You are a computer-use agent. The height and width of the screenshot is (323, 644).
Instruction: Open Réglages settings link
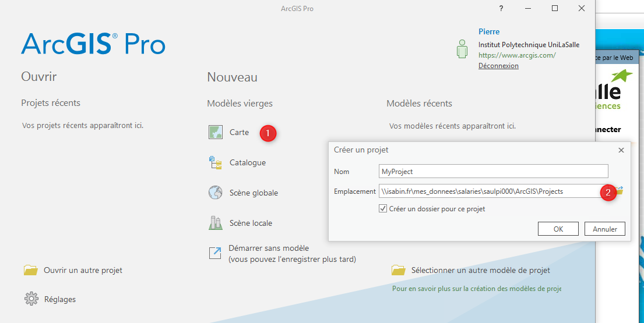[60, 299]
